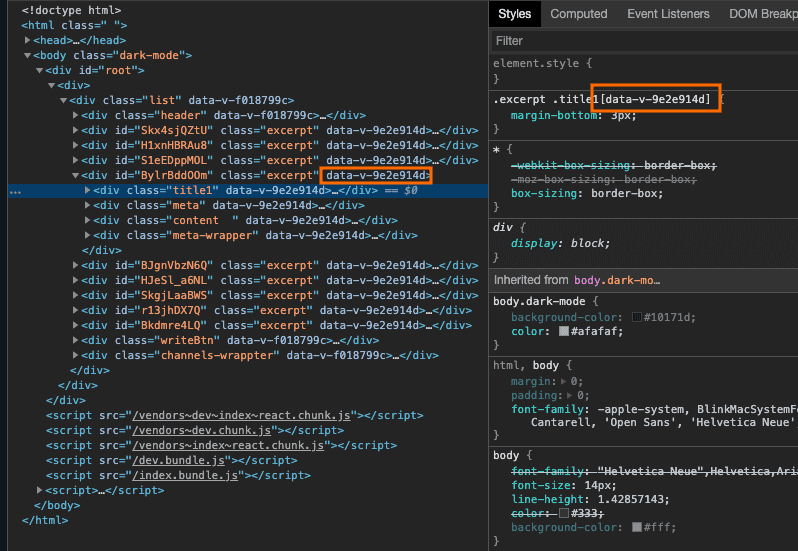This screenshot has width=798, height=551.
Task: Expand the BJgnVbzN6Q excerpt div
Action: tap(75, 265)
